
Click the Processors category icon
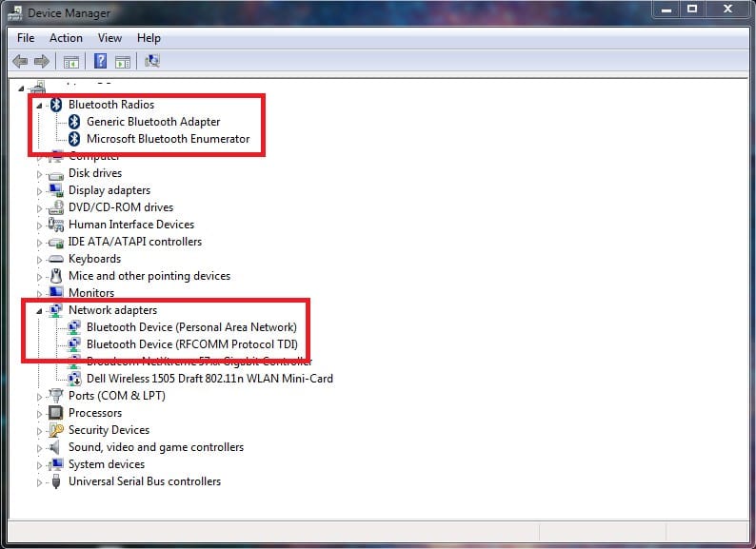point(56,413)
